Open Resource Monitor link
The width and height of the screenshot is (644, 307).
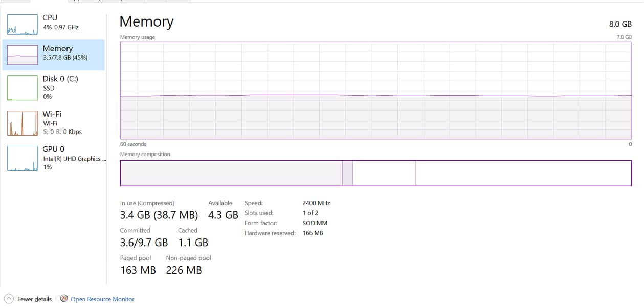click(102, 299)
